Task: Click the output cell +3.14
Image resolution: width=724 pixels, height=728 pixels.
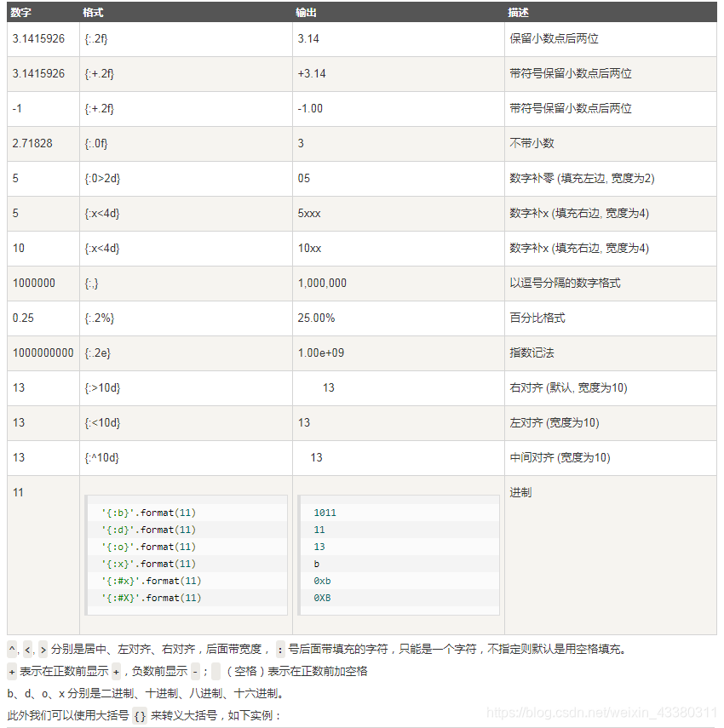Action: click(312, 74)
